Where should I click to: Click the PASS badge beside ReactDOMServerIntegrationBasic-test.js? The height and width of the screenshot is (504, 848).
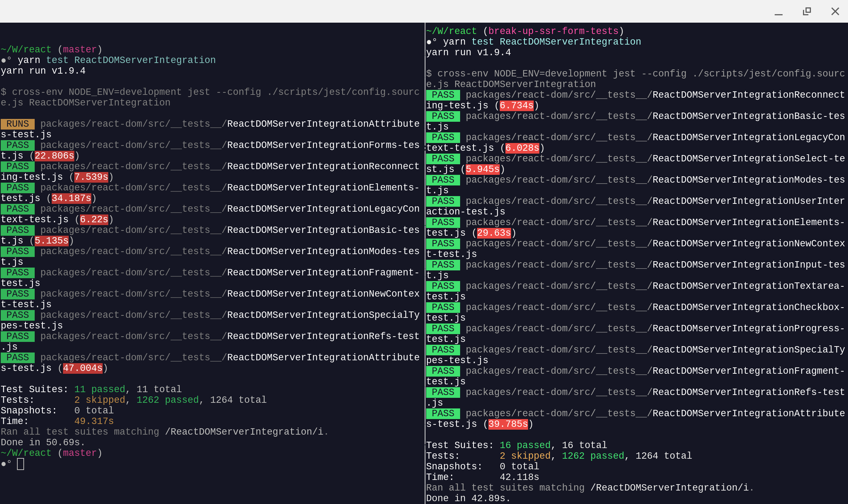point(17,230)
